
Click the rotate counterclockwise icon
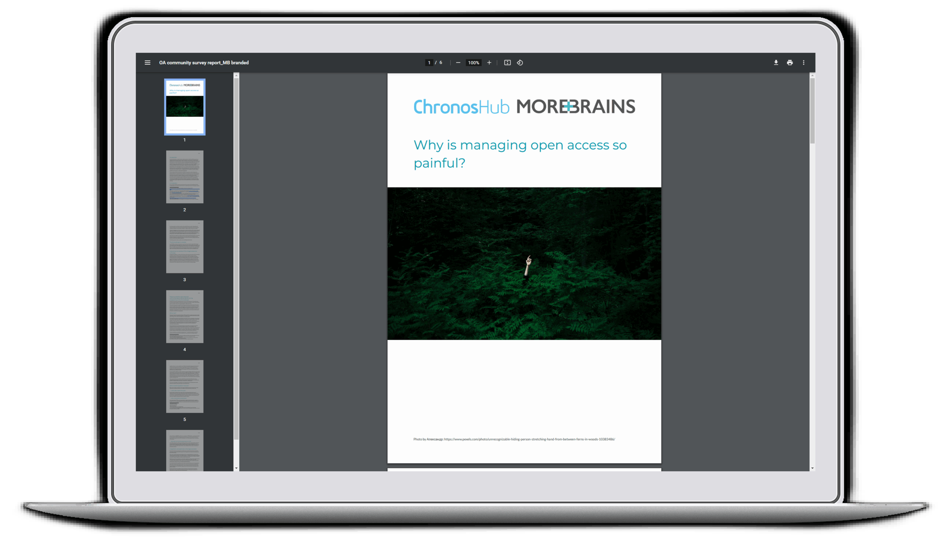click(x=520, y=63)
